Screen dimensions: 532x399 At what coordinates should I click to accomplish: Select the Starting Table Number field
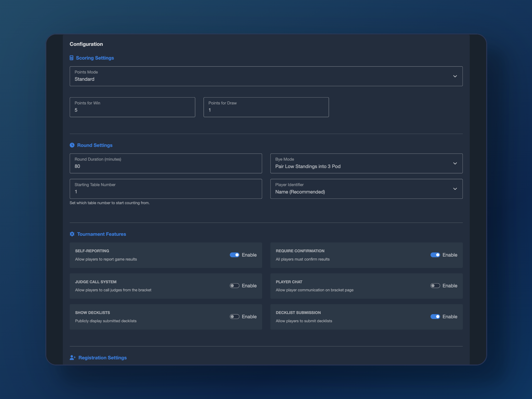[166, 189]
